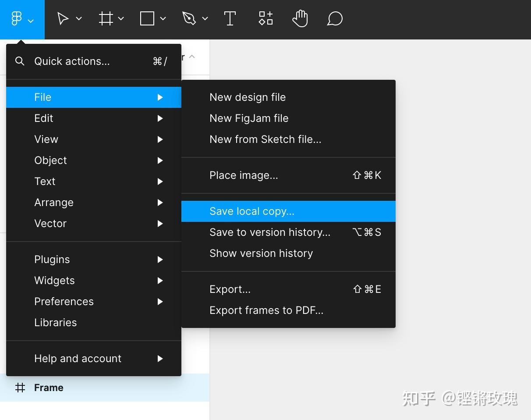This screenshot has height=420, width=531.
Task: Select the Hand tool
Action: pos(300,18)
